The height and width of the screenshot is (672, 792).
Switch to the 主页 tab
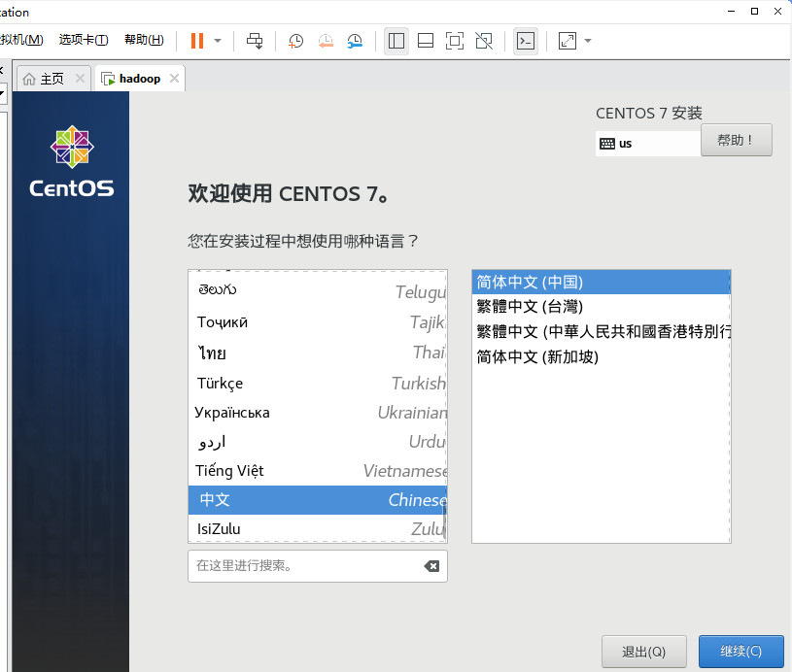[52, 79]
